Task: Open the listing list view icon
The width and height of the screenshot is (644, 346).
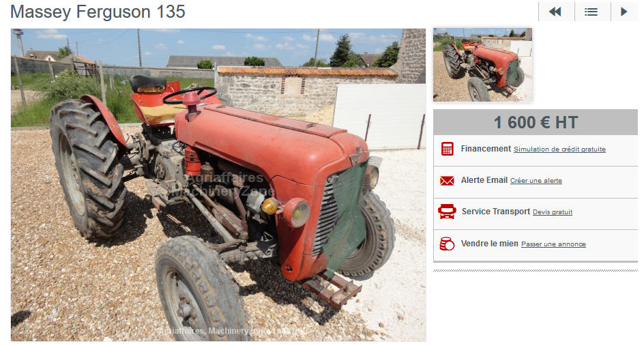Action: 592,12
